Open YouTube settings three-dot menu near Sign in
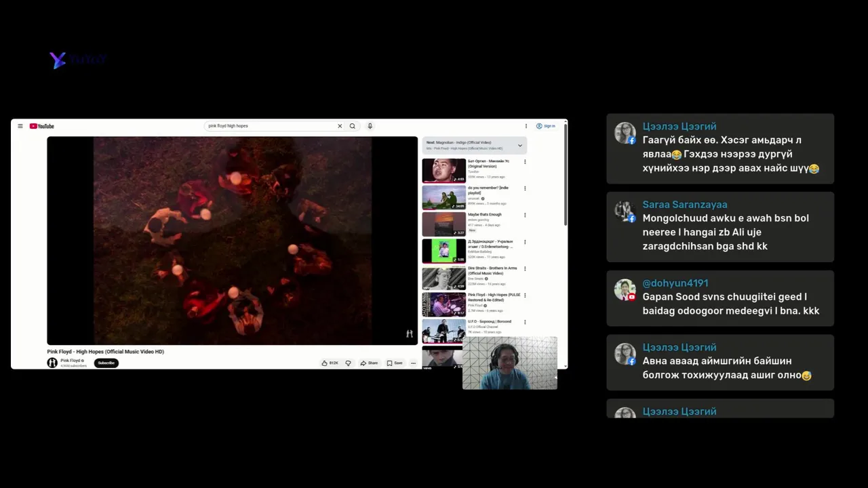The image size is (868, 488). point(526,126)
